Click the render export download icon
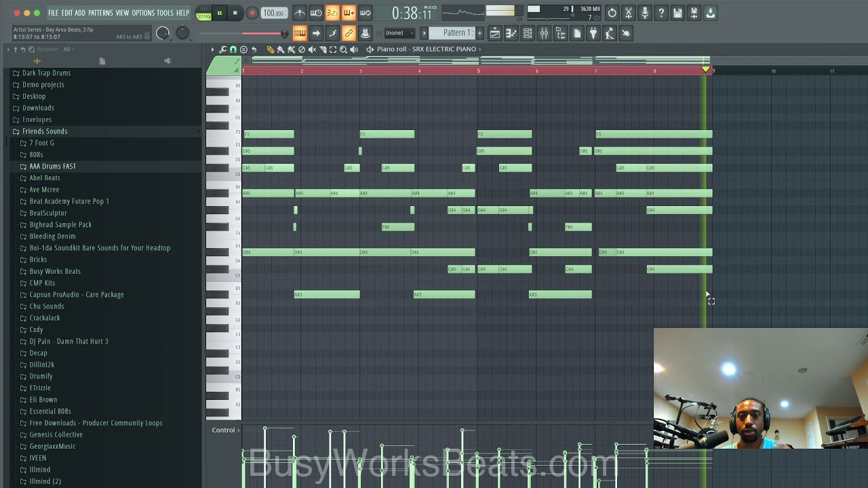This screenshot has width=868, height=488. [x=710, y=13]
